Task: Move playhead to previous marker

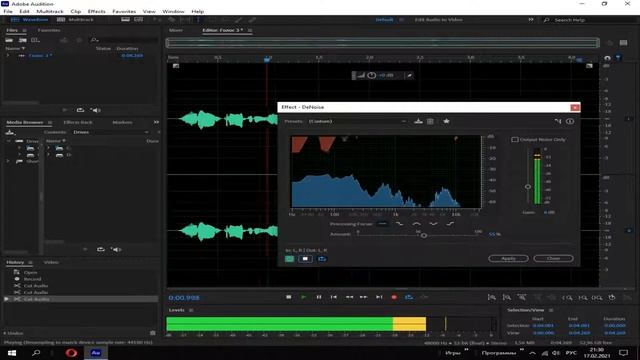Action: click(334, 297)
